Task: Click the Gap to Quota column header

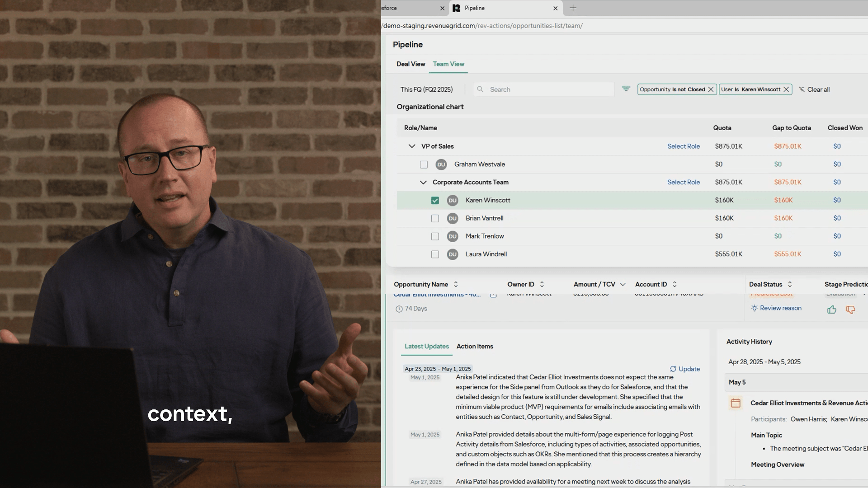Action: pos(791,128)
